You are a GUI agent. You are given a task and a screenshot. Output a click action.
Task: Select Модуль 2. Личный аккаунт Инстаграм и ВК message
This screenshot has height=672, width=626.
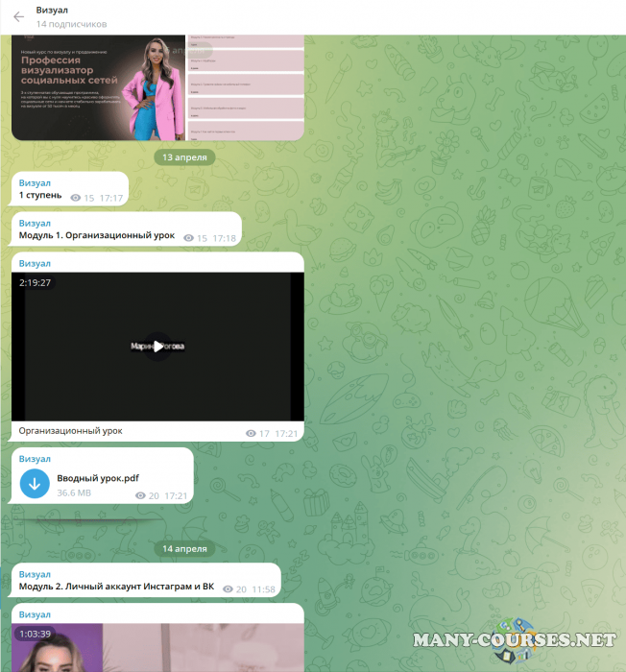pos(116,588)
